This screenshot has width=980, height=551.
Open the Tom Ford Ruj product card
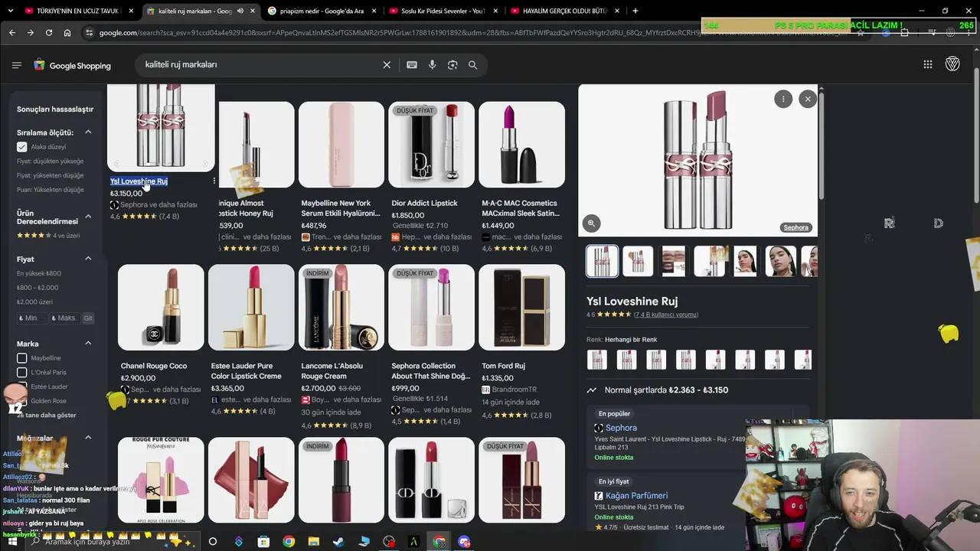pos(521,342)
